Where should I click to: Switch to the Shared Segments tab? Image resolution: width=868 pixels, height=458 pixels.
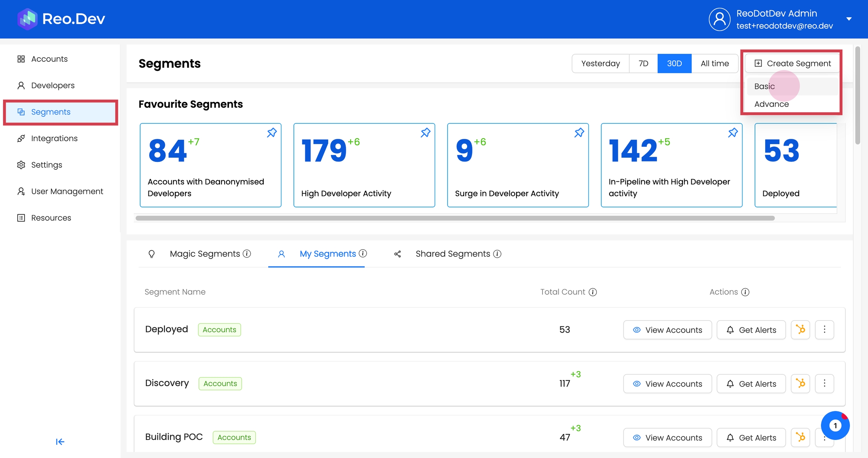pos(452,254)
